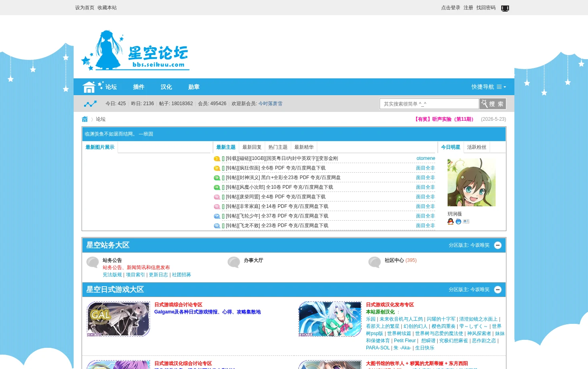The height and width of the screenshot is (369, 588).
Task: Click the 宪法版规 link
Action: (112, 275)
